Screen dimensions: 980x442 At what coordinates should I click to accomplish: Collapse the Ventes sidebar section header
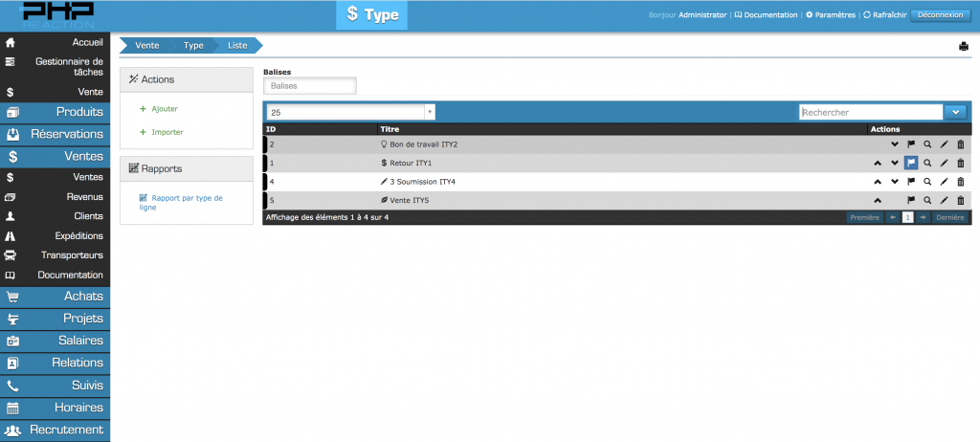(x=55, y=157)
